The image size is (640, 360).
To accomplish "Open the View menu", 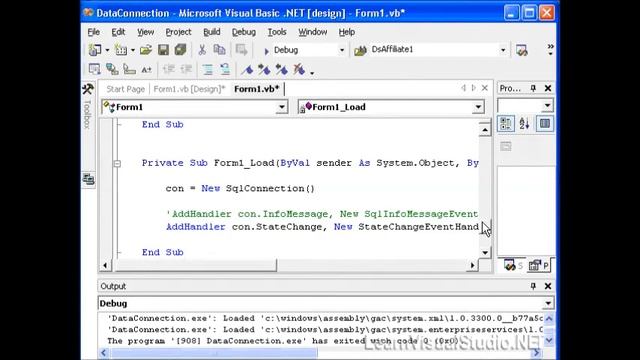I will pyautogui.click(x=145, y=32).
